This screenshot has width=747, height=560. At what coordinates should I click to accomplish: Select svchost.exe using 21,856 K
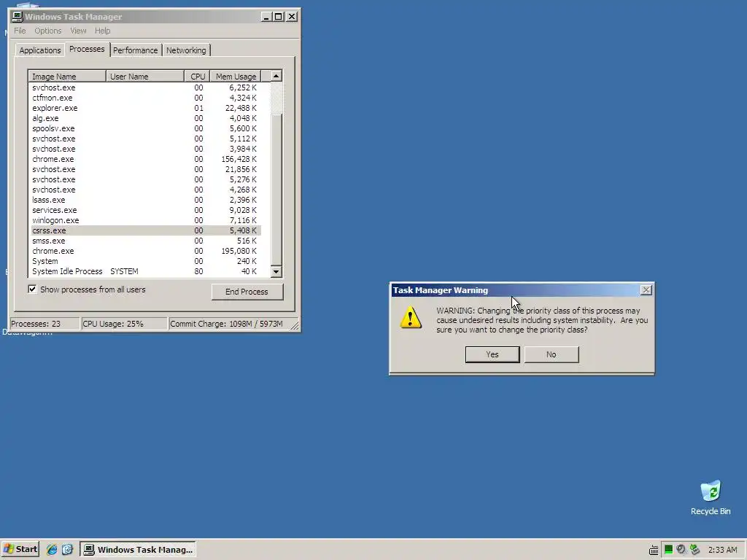pos(145,169)
